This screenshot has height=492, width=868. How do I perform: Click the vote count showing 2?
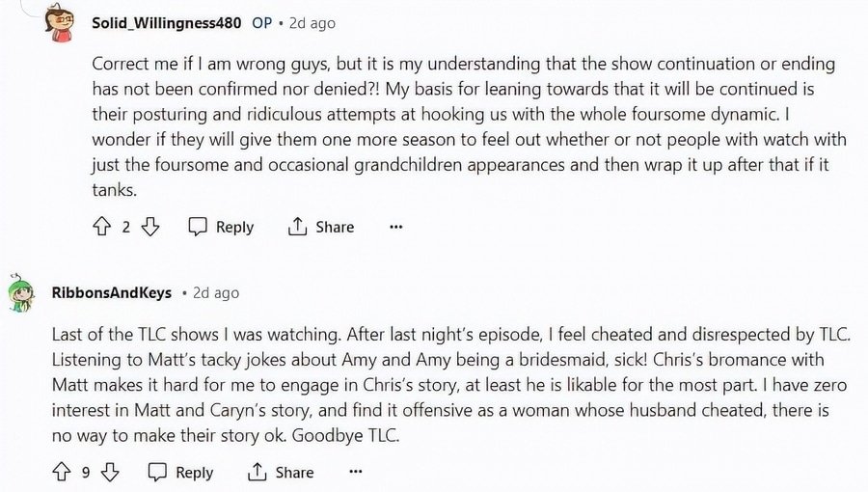coord(125,227)
